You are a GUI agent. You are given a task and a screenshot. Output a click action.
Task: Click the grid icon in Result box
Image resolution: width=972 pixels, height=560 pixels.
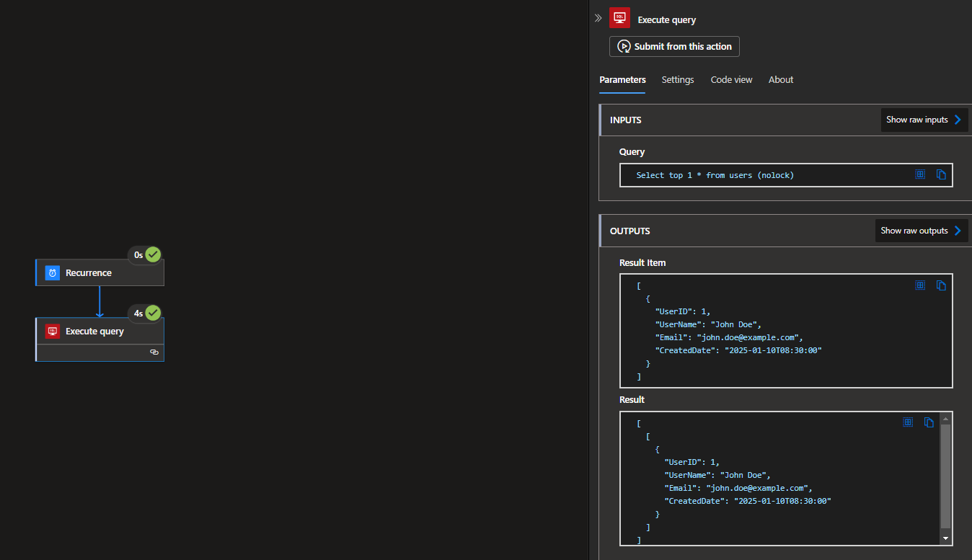908,422
